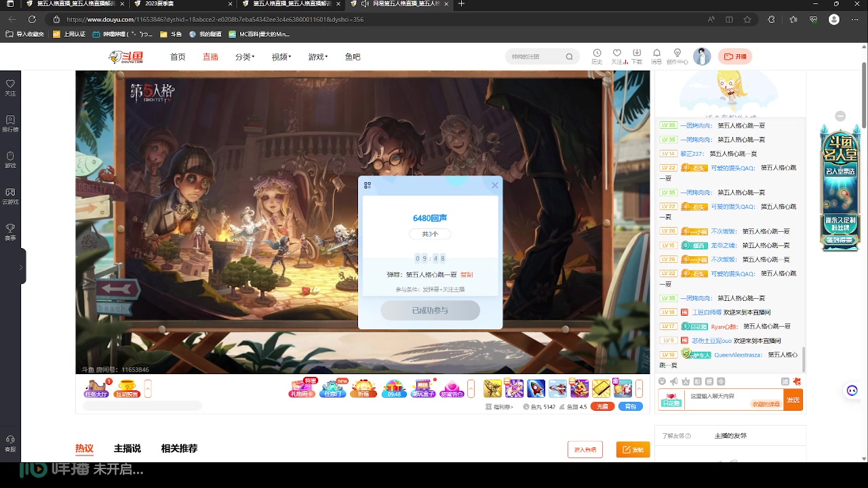Open the 09:48 countdown gift box icon

tap(394, 388)
